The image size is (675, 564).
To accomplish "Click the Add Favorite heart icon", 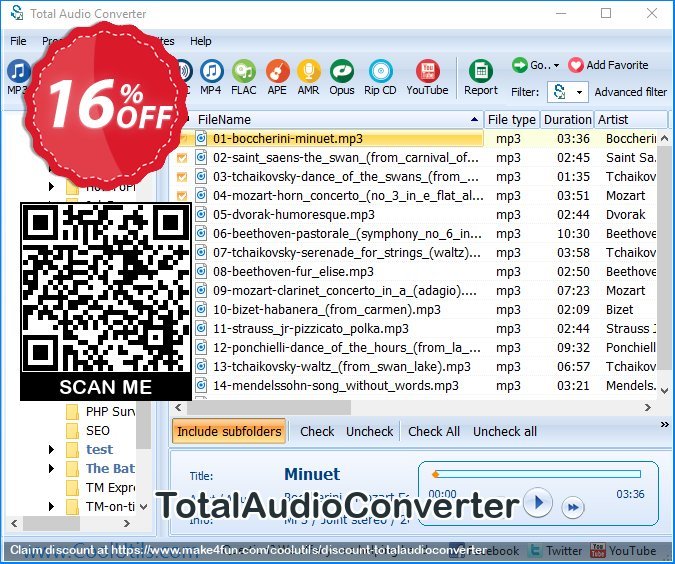I will 576,65.
